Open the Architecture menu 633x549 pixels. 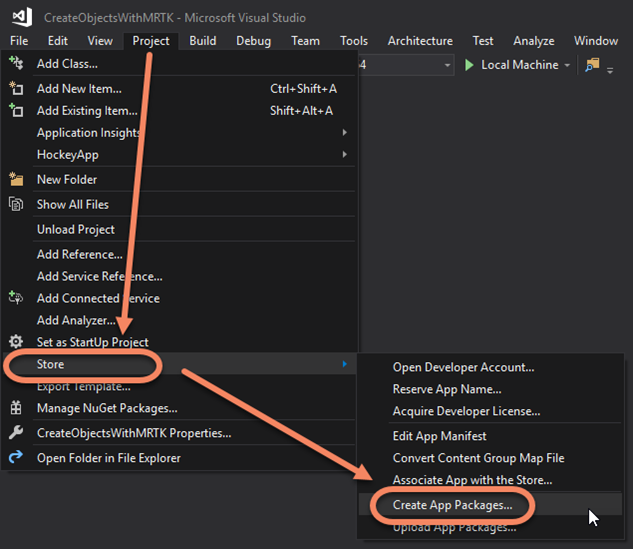pos(420,41)
